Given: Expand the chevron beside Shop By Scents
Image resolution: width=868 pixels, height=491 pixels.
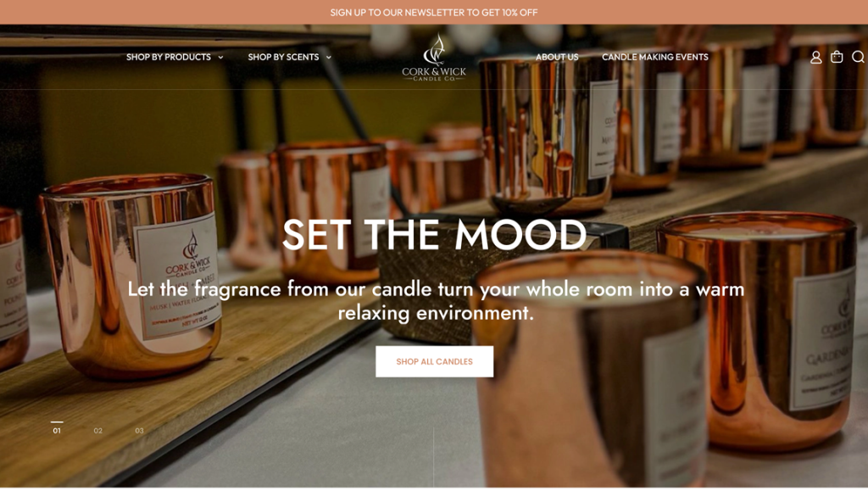Looking at the screenshot, I should click(328, 57).
